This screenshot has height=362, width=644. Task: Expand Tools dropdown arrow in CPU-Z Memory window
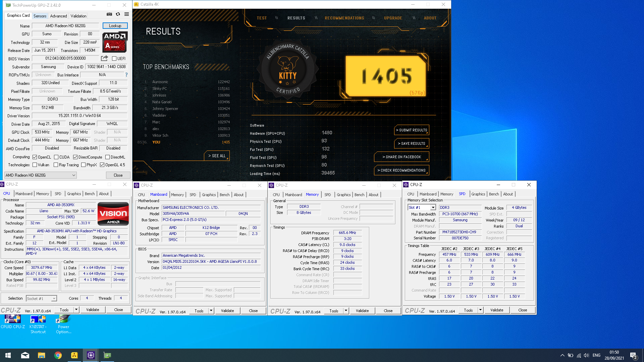point(346,311)
